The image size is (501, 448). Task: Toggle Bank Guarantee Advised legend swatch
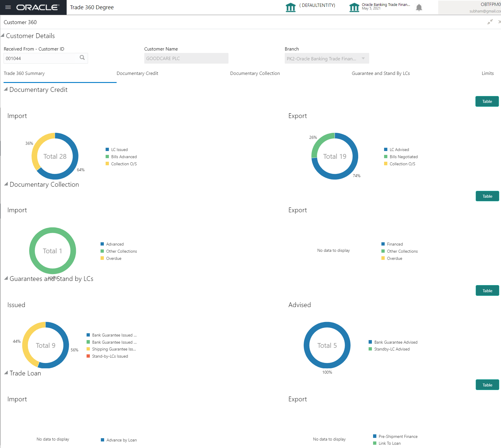pyautogui.click(x=370, y=342)
